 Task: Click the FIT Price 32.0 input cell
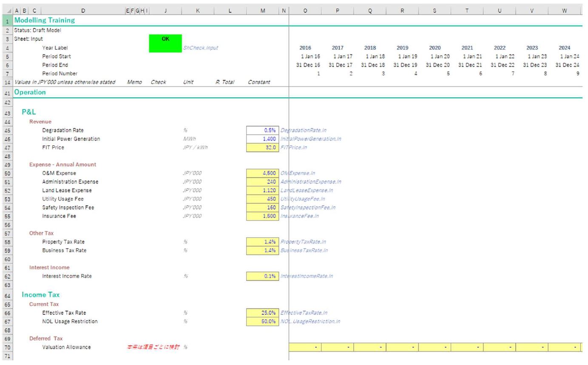click(262, 147)
